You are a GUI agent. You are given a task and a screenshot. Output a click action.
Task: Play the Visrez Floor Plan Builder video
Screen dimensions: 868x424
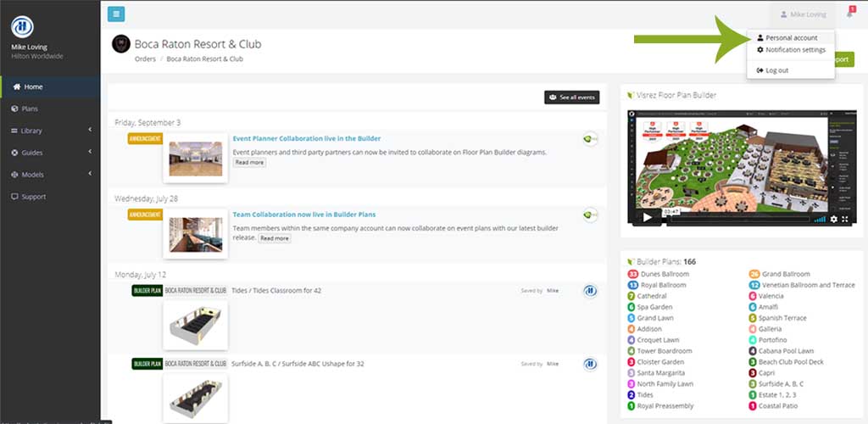coord(647,218)
